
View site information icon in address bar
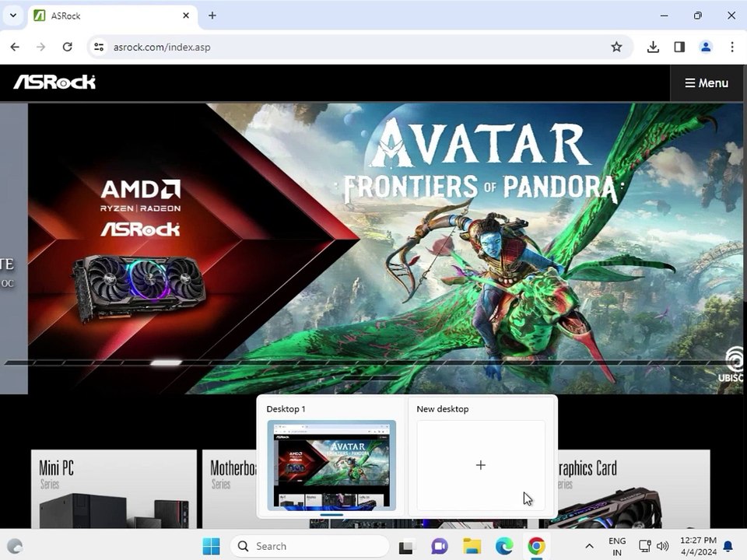tap(99, 47)
